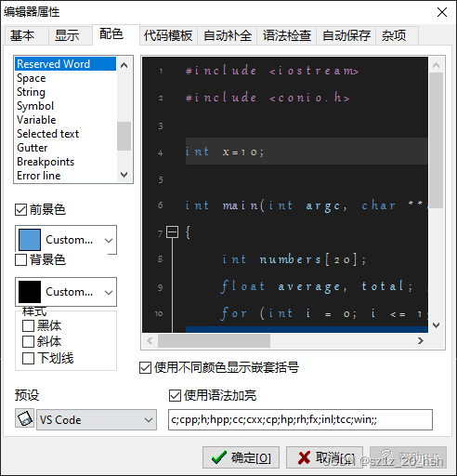Close the editor properties dialog
Image resolution: width=457 pixels, height=476 pixels.
point(442,12)
